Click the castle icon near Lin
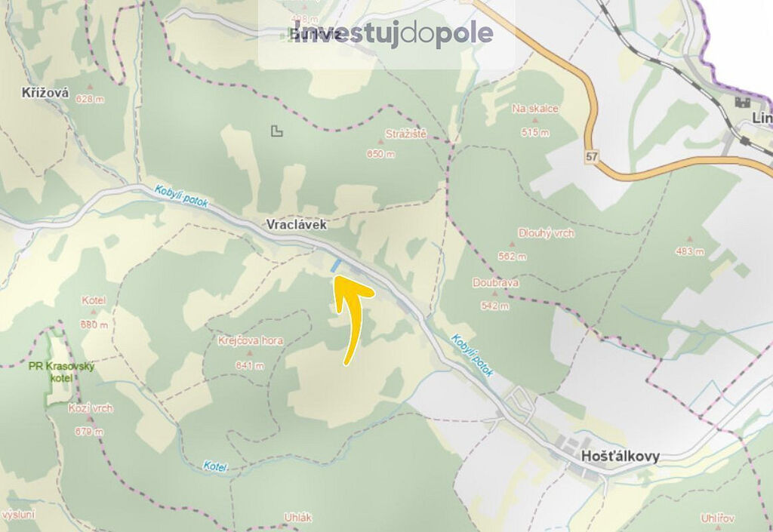The height and width of the screenshot is (532, 773). (x=742, y=102)
